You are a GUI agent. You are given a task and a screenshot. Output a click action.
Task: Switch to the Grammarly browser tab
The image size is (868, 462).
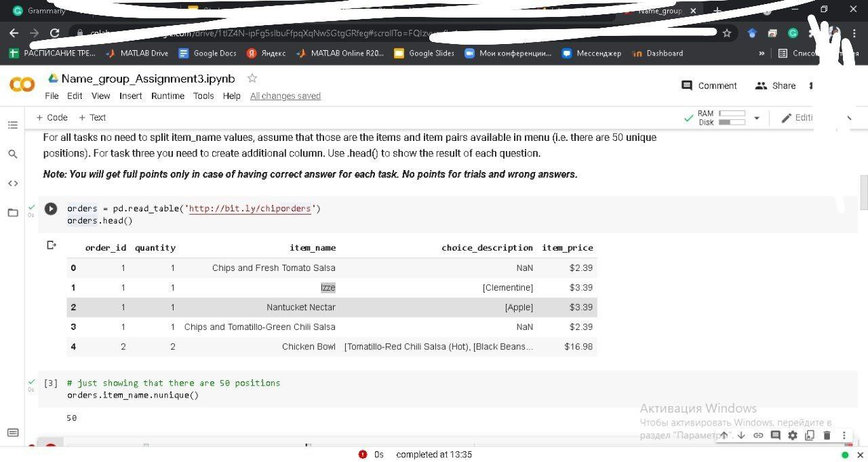click(41, 11)
